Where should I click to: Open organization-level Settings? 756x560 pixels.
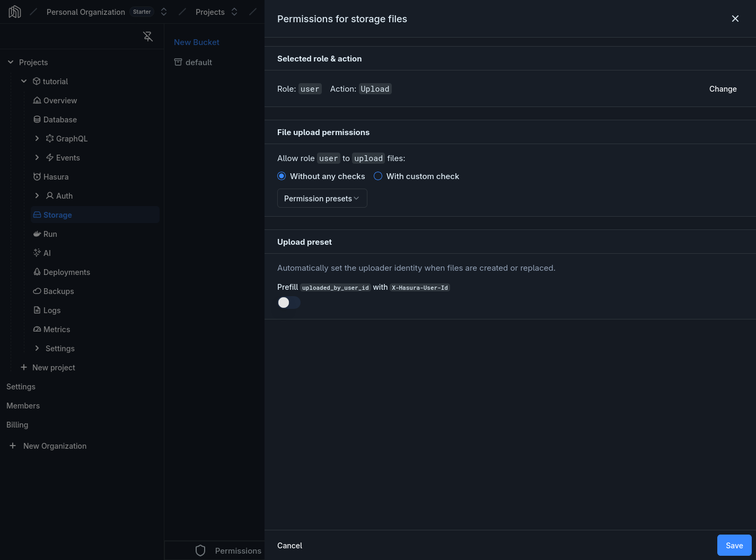pyautogui.click(x=21, y=386)
